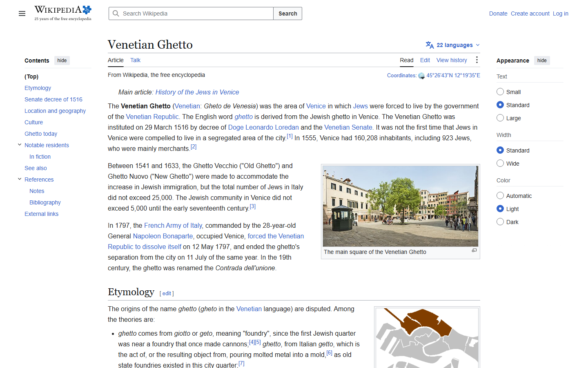The width and height of the screenshot is (588, 368).
Task: Open Create account link
Action: tap(530, 13)
